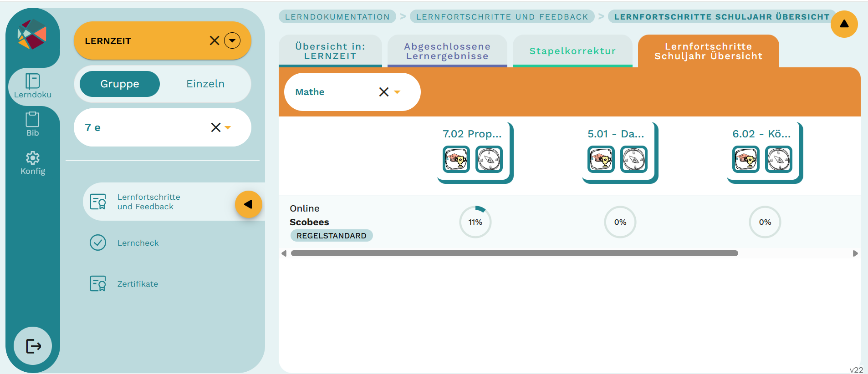Open the Konfig settings gear
This screenshot has width=868, height=374.
(x=32, y=163)
